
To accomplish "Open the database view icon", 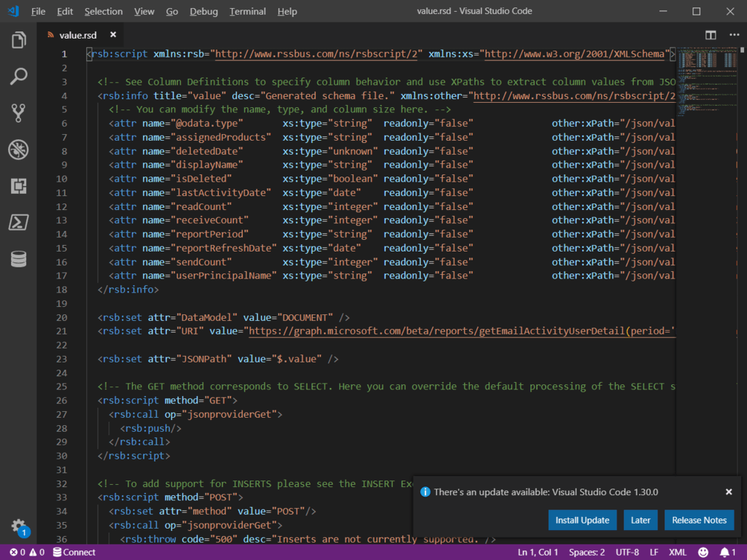I will point(18,259).
